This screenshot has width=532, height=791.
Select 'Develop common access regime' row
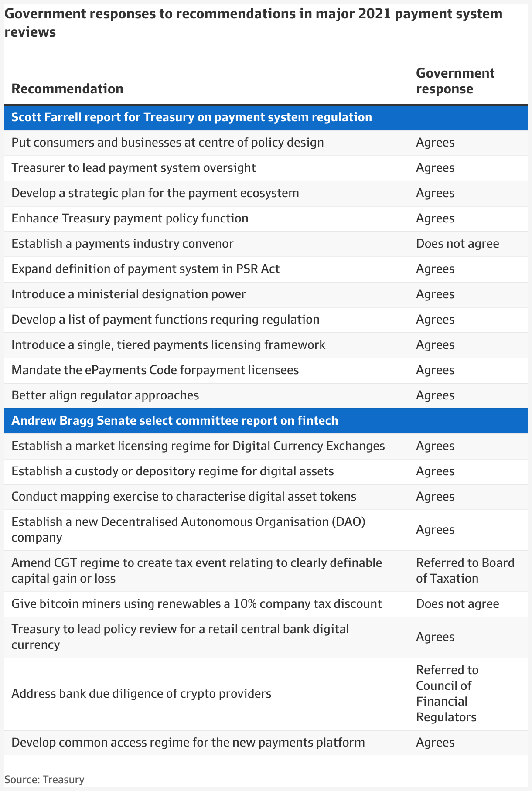(x=266, y=743)
